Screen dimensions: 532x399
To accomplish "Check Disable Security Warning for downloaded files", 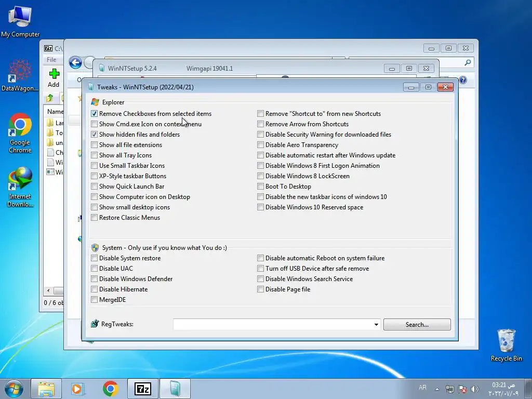I will tap(260, 135).
